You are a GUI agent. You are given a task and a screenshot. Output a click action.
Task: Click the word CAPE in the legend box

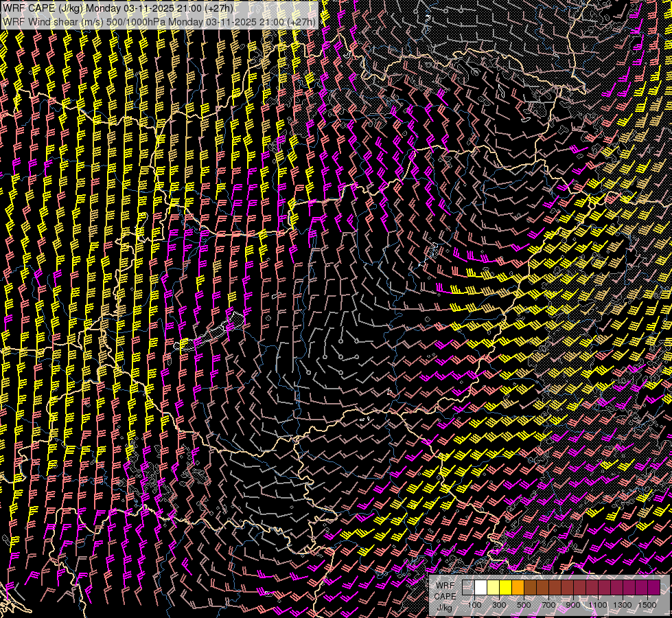[444, 596]
